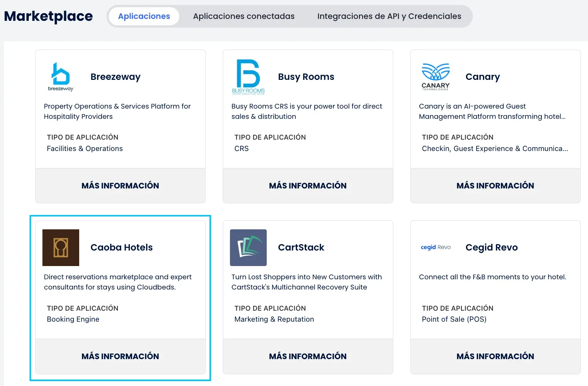Click the Connect all the F&B description
588x386 pixels.
pos(493,277)
